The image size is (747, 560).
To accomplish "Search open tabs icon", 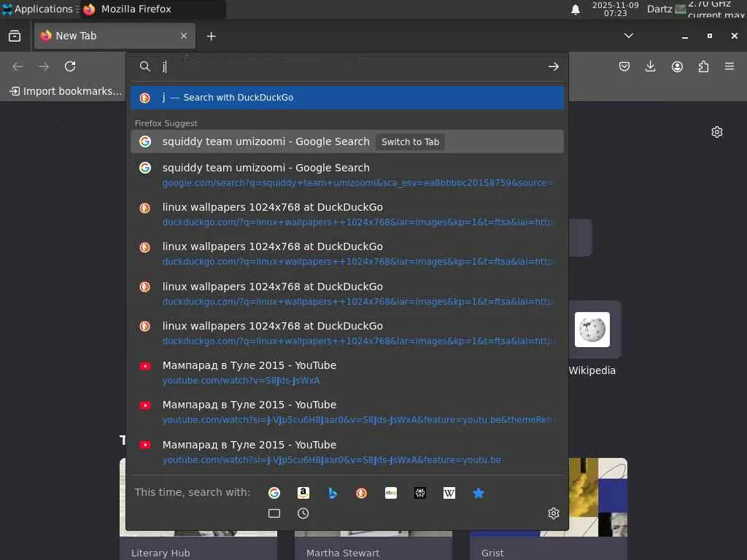I will click(x=274, y=513).
